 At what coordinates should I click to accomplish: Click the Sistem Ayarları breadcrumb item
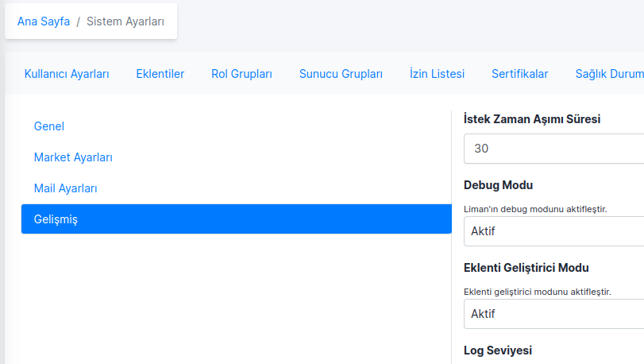(x=125, y=22)
